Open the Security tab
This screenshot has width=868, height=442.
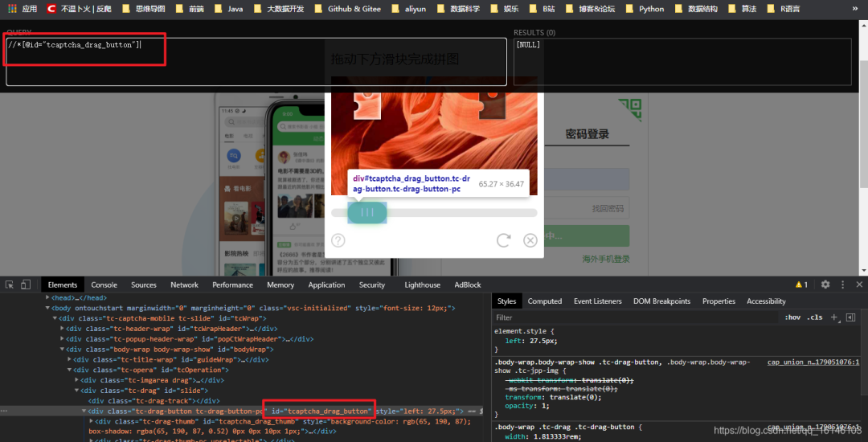click(x=371, y=285)
